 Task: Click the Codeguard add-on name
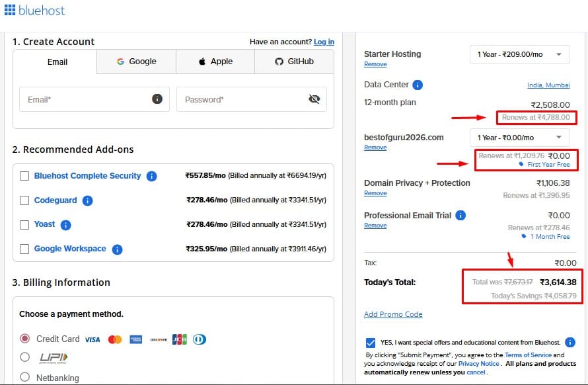55,200
